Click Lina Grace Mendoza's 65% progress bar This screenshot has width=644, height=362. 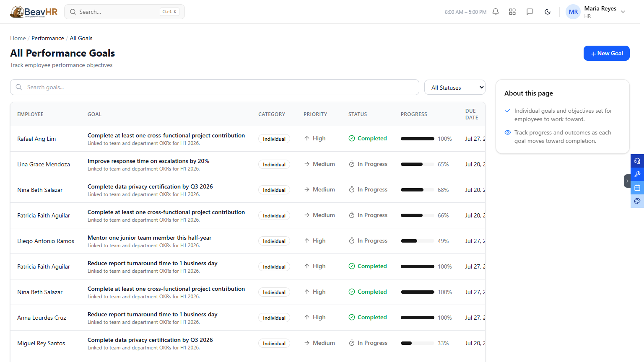pos(417,164)
